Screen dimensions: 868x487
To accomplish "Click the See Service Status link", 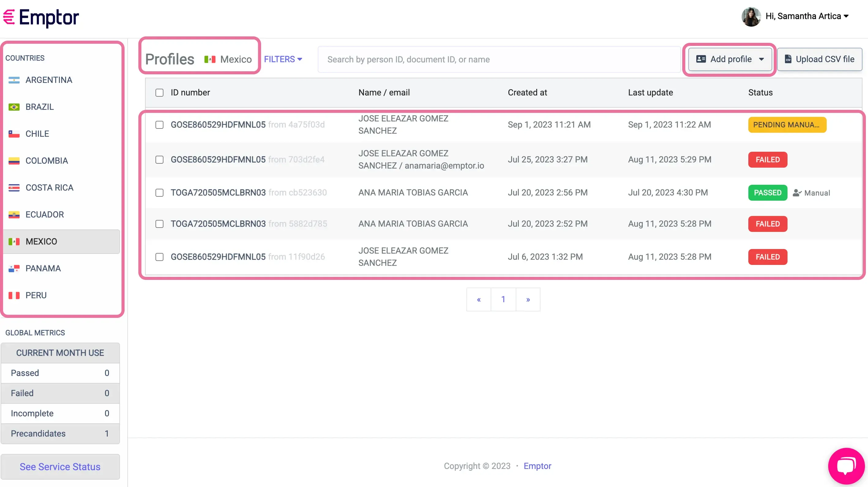I will [x=60, y=467].
